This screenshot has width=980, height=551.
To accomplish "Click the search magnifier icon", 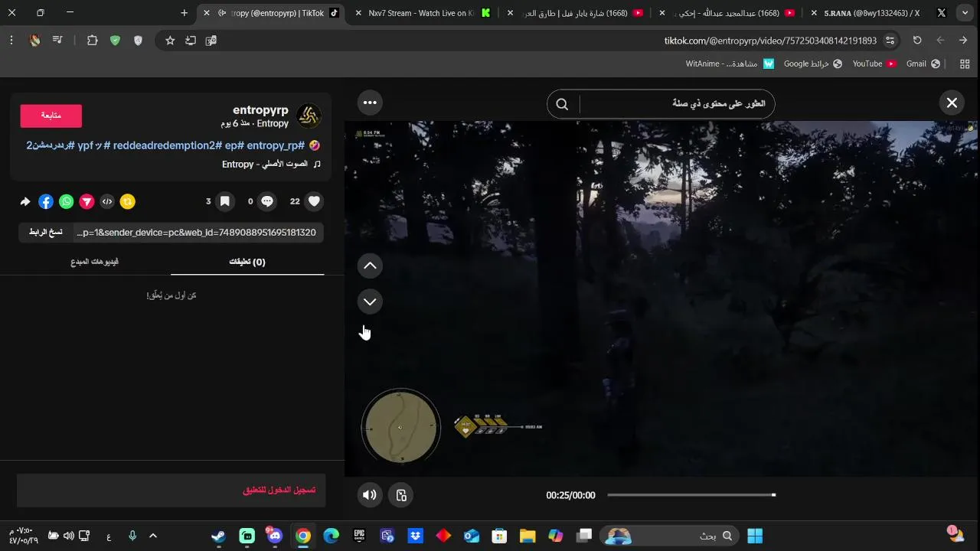I will [562, 104].
